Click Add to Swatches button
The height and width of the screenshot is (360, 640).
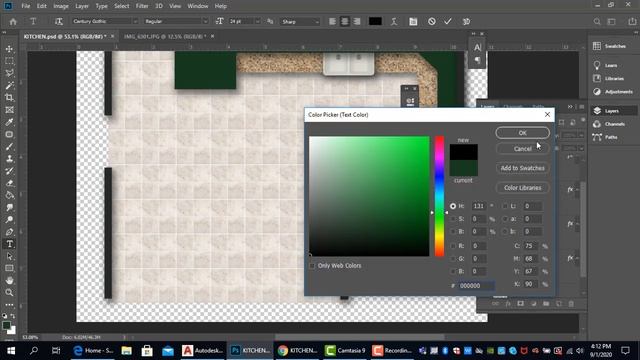[x=522, y=168]
